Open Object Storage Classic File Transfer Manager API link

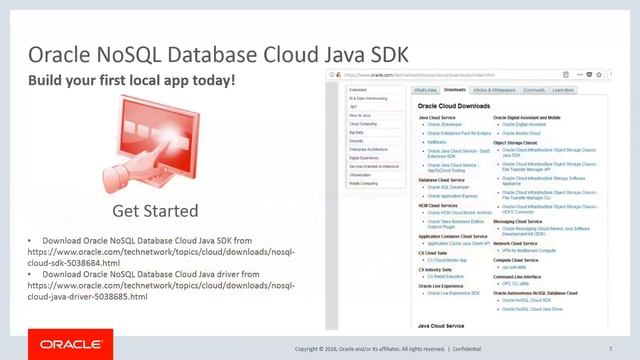tap(550, 167)
